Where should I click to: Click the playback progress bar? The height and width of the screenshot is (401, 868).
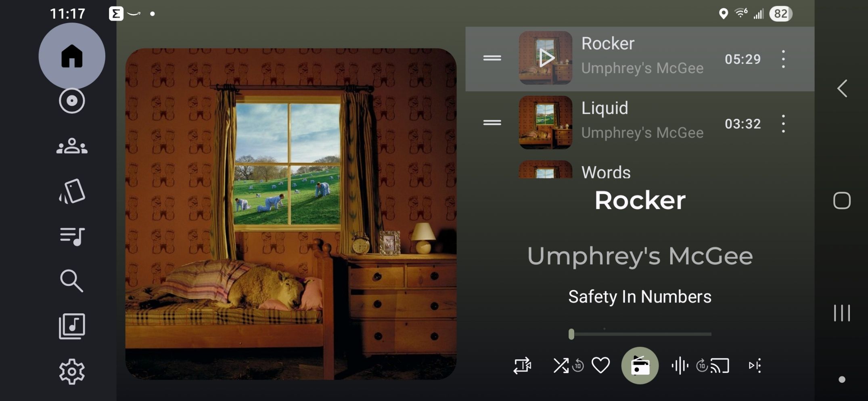(x=640, y=334)
